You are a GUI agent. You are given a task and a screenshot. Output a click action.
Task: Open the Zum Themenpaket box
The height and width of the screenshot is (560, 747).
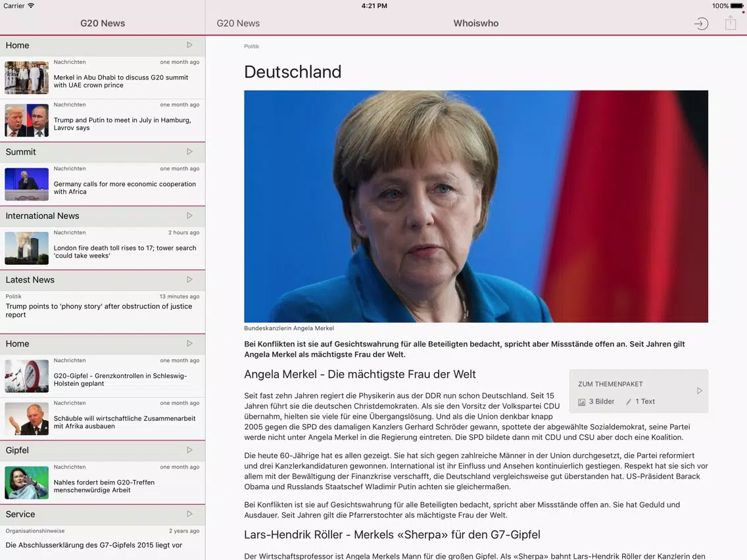[x=639, y=391]
